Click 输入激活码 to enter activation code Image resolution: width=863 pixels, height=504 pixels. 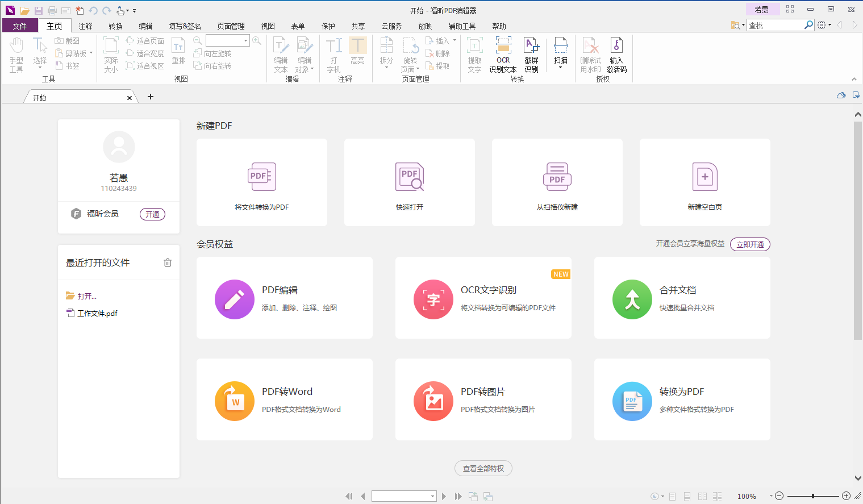click(617, 55)
